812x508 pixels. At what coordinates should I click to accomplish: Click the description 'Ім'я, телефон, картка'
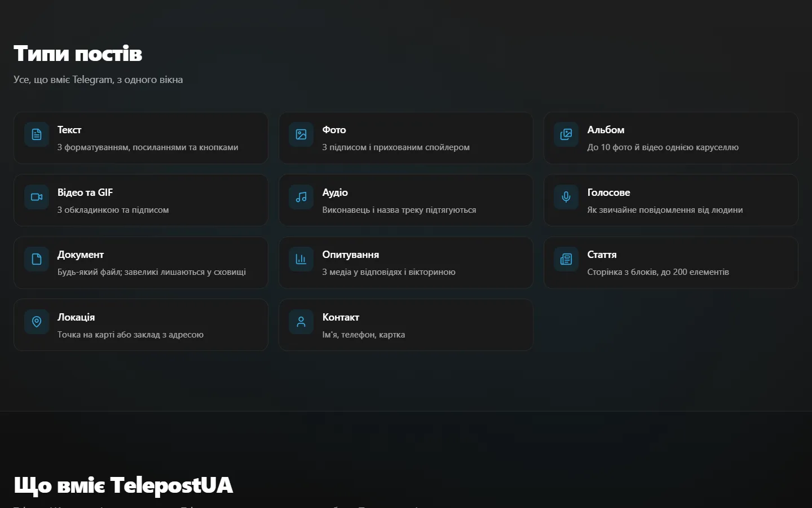tap(364, 335)
